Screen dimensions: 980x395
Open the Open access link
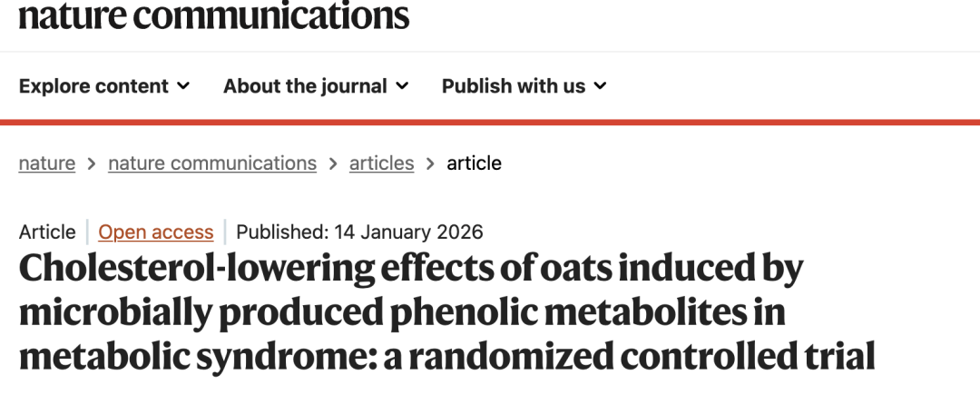(x=156, y=232)
